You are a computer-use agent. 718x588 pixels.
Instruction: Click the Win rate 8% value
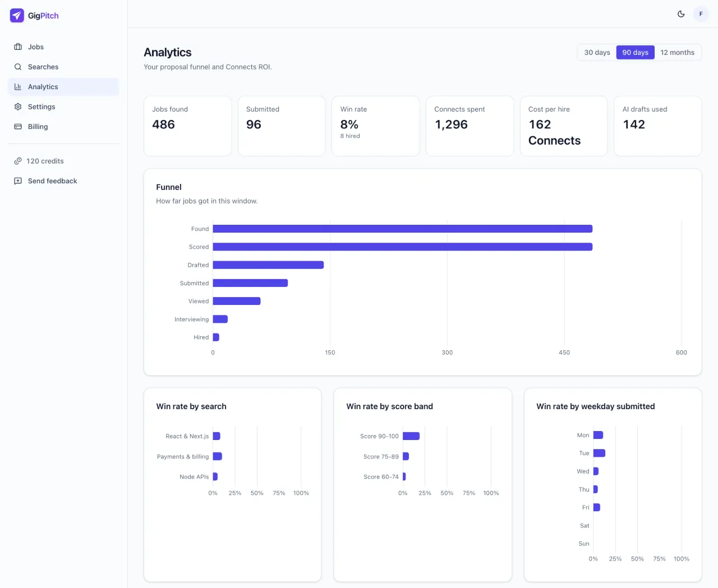[x=349, y=124]
